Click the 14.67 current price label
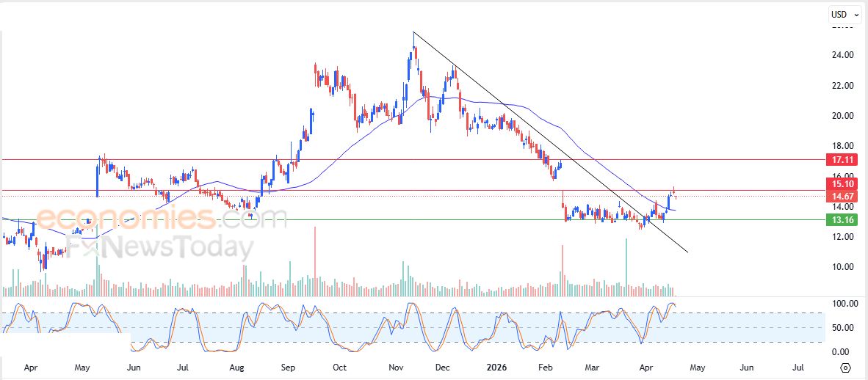The width and height of the screenshot is (868, 380). tap(839, 196)
